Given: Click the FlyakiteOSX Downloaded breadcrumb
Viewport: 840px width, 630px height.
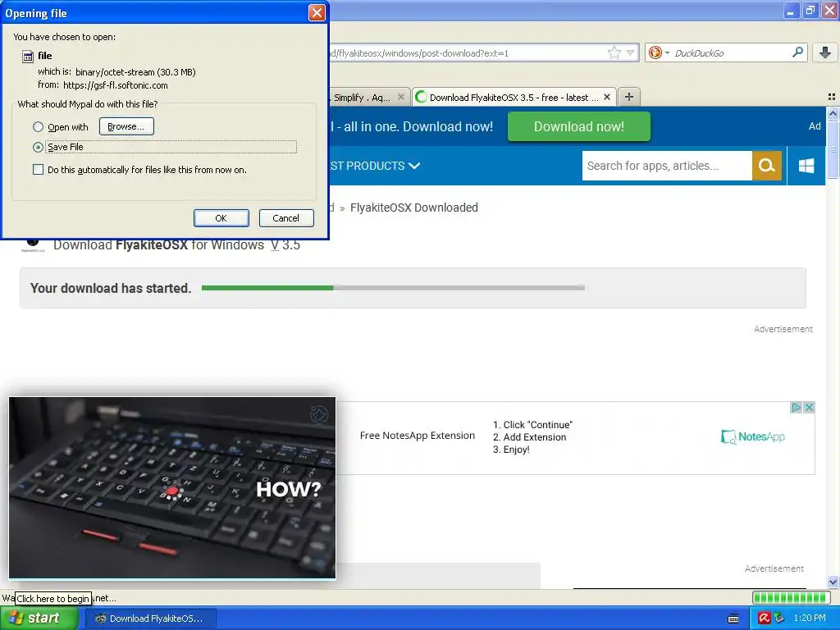Looking at the screenshot, I should 414,208.
